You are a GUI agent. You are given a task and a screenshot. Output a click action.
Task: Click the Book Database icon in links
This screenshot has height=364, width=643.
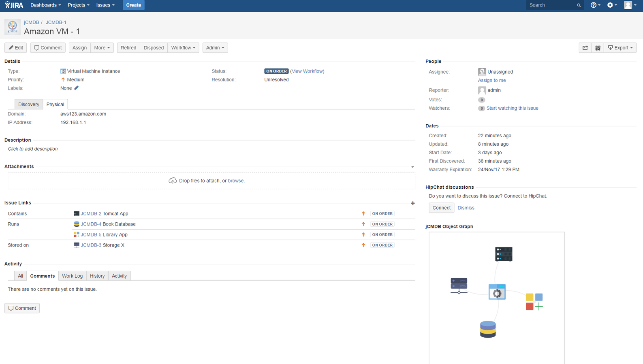77,224
